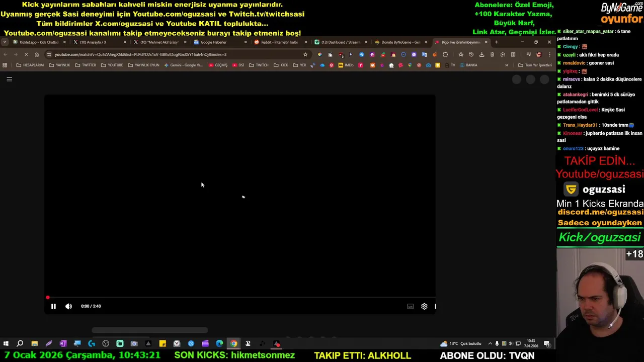Image resolution: width=644 pixels, height=362 pixels.
Task: Expand the bookmarks overflow chevron
Action: (x=507, y=65)
